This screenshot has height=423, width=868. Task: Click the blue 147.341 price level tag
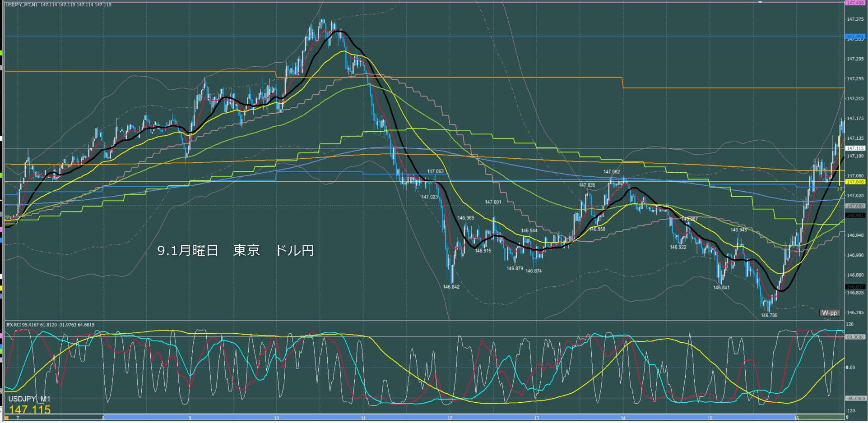point(855,36)
